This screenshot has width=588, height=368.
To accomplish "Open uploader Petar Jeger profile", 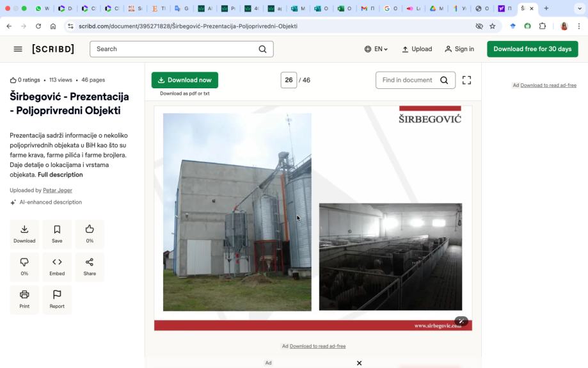I will pos(58,190).
